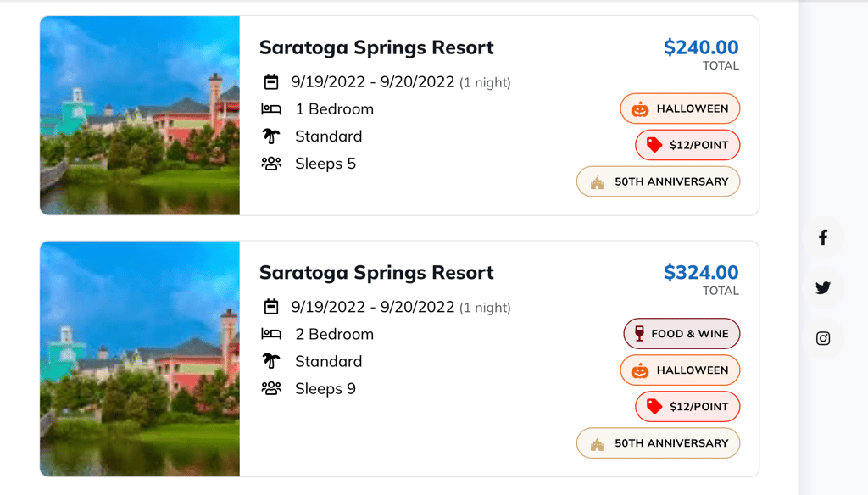The height and width of the screenshot is (495, 868).
Task: Click the second listing's resort image
Action: (x=139, y=359)
